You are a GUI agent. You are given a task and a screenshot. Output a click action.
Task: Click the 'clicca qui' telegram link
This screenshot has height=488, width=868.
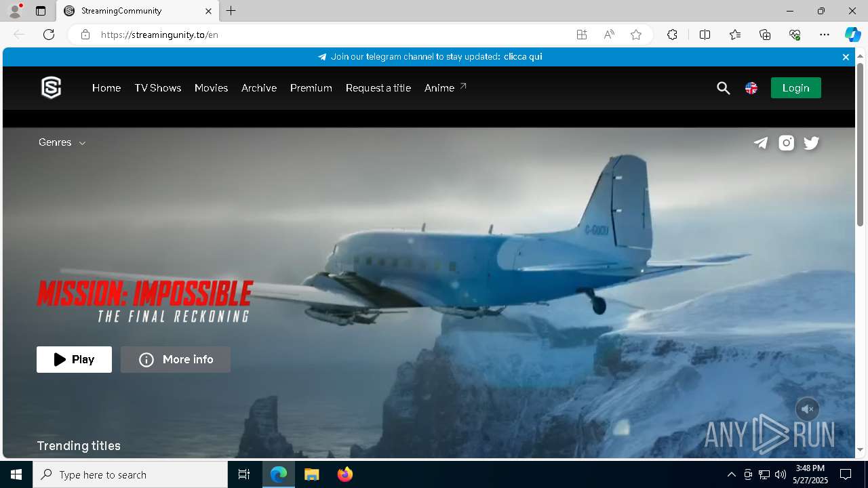(x=523, y=57)
